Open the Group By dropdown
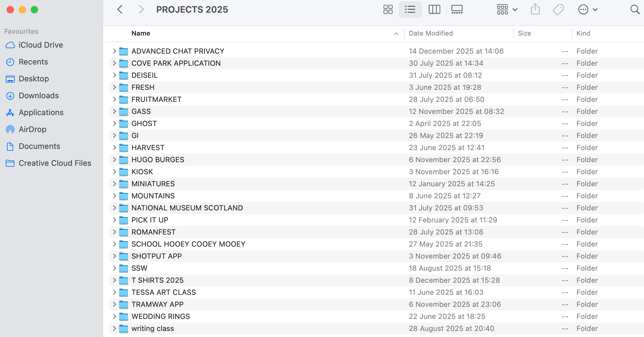The image size is (644, 337). [x=507, y=10]
